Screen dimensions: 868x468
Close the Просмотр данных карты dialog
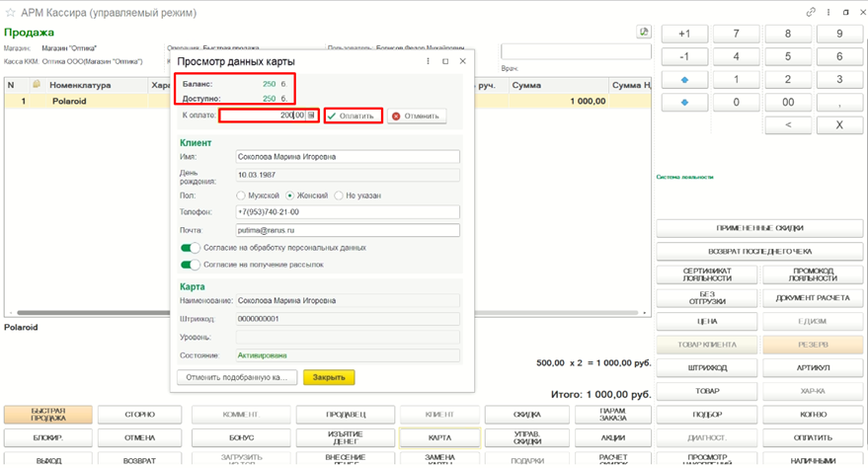coord(463,61)
